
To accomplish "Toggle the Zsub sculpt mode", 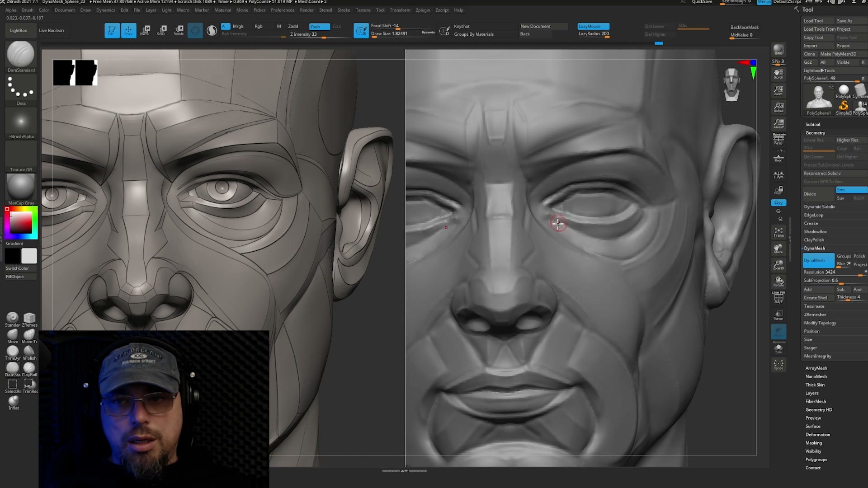I will [x=319, y=27].
